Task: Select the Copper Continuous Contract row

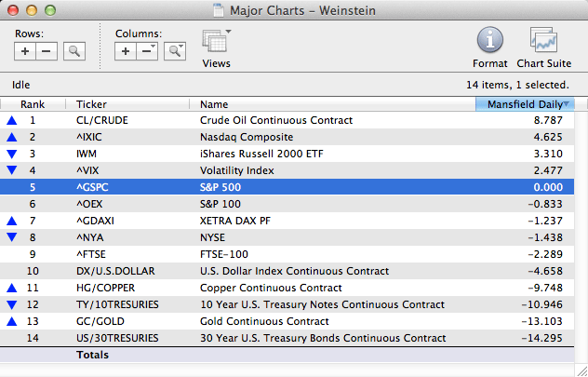Action: (x=279, y=288)
